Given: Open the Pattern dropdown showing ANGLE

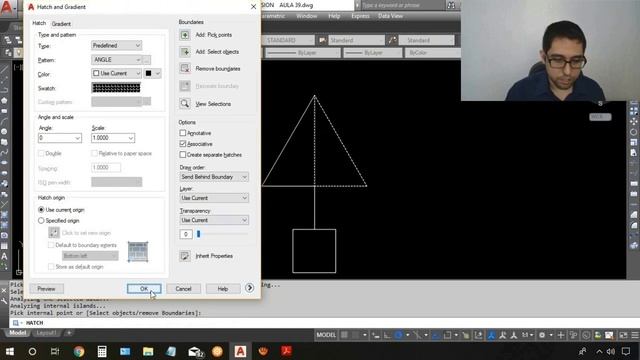Looking at the screenshot, I should point(116,60).
